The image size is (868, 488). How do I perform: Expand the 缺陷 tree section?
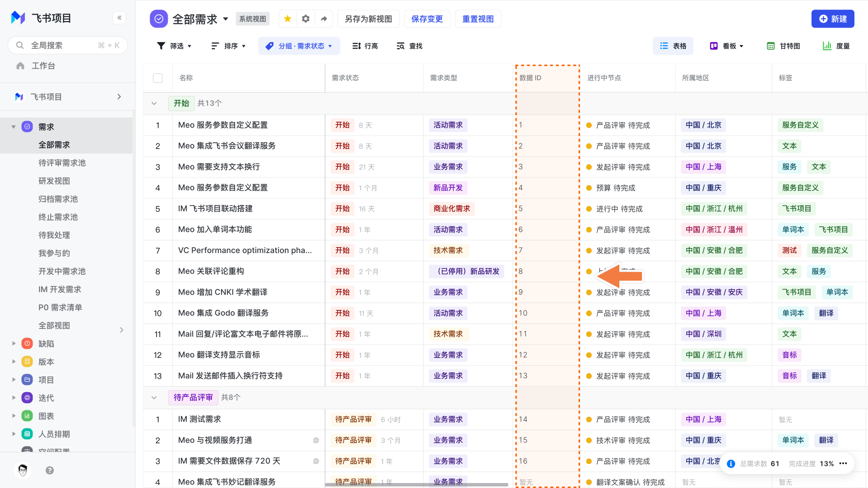tap(14, 343)
